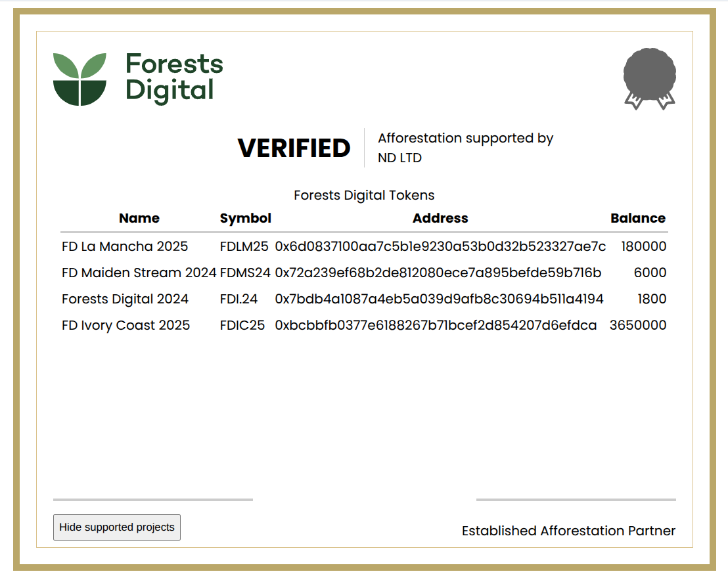728x578 pixels.
Task: Click the Address column header
Action: 441,218
